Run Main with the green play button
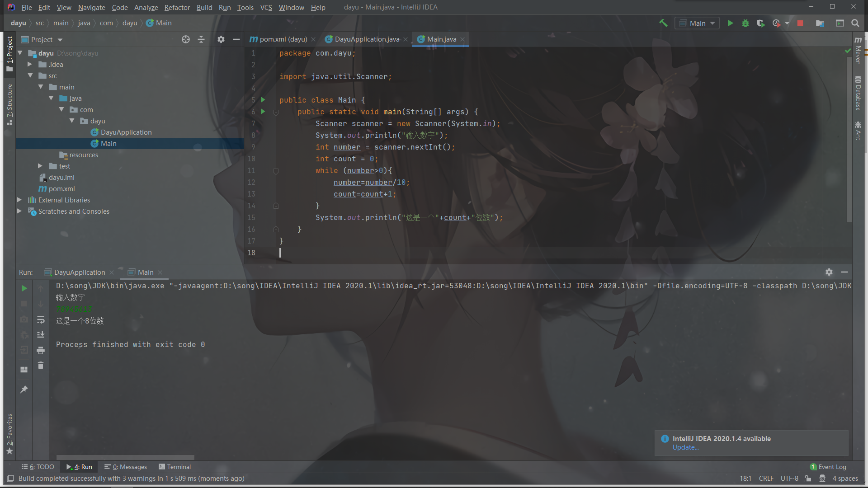The width and height of the screenshot is (868, 488). point(730,23)
